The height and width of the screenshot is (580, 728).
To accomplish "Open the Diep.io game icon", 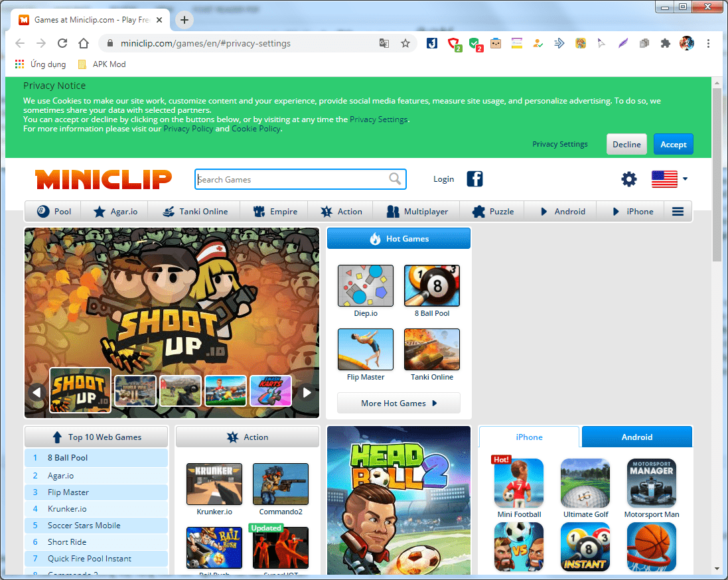I will coord(366,285).
